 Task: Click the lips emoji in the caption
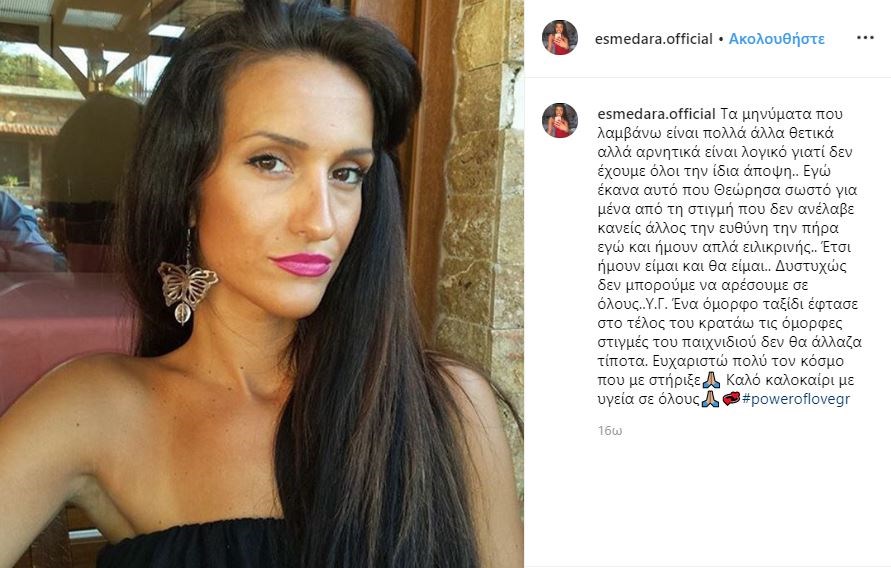pos(731,399)
